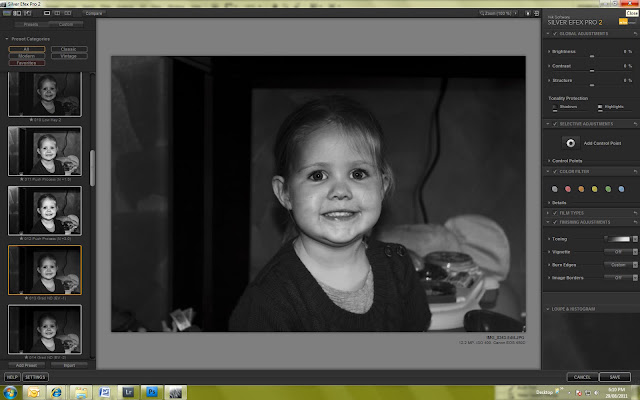Select the single image view icon

tap(47, 13)
